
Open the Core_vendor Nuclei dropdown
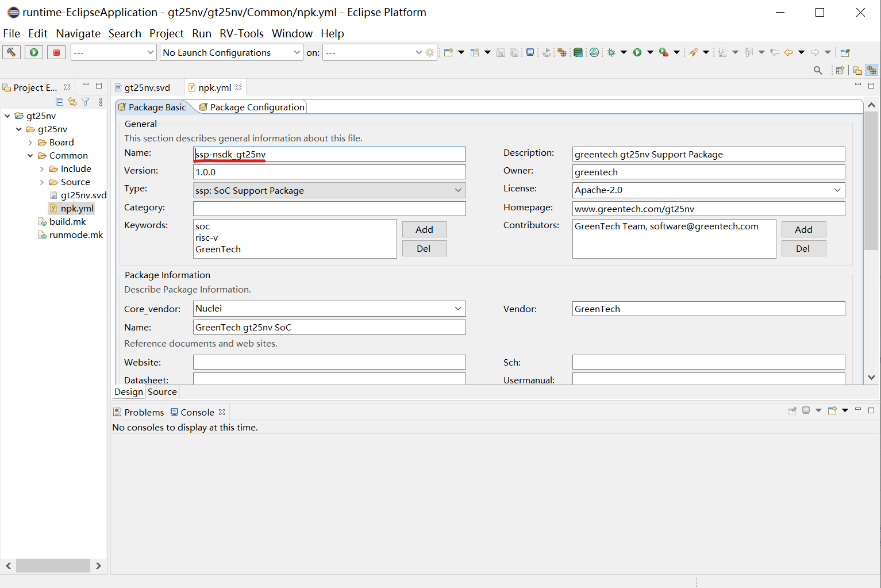point(329,309)
